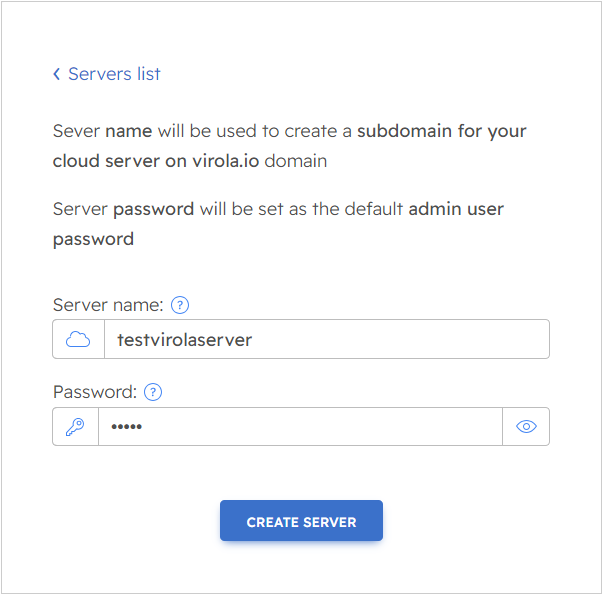Click the "Password:" field label
This screenshot has width=603, height=595.
(95, 392)
